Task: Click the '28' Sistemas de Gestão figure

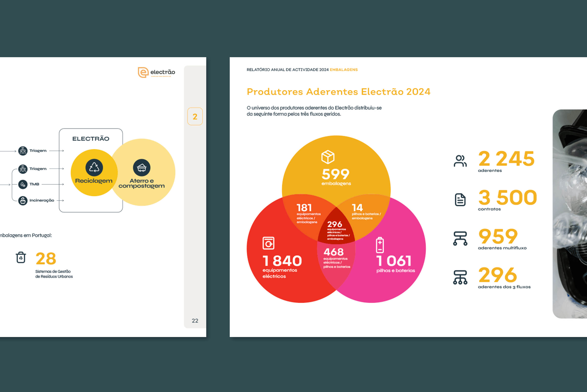Action: 46,259
